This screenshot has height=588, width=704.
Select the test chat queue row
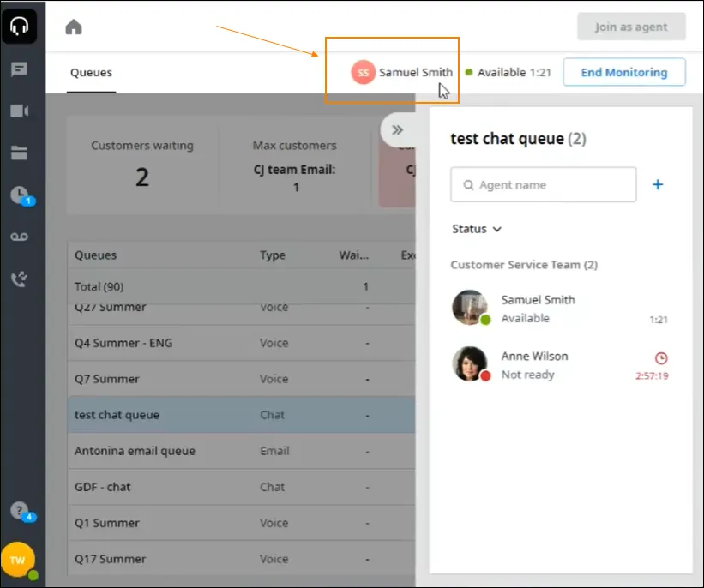click(x=242, y=415)
